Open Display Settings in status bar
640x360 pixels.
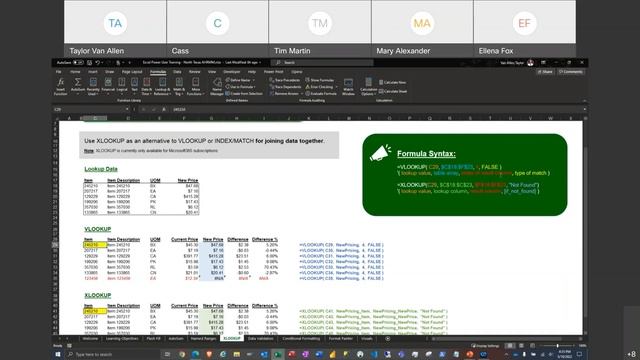(485, 346)
